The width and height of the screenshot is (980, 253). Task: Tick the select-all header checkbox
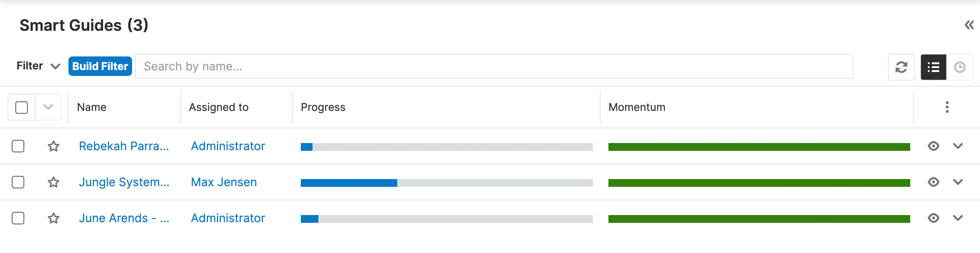pyautogui.click(x=22, y=107)
